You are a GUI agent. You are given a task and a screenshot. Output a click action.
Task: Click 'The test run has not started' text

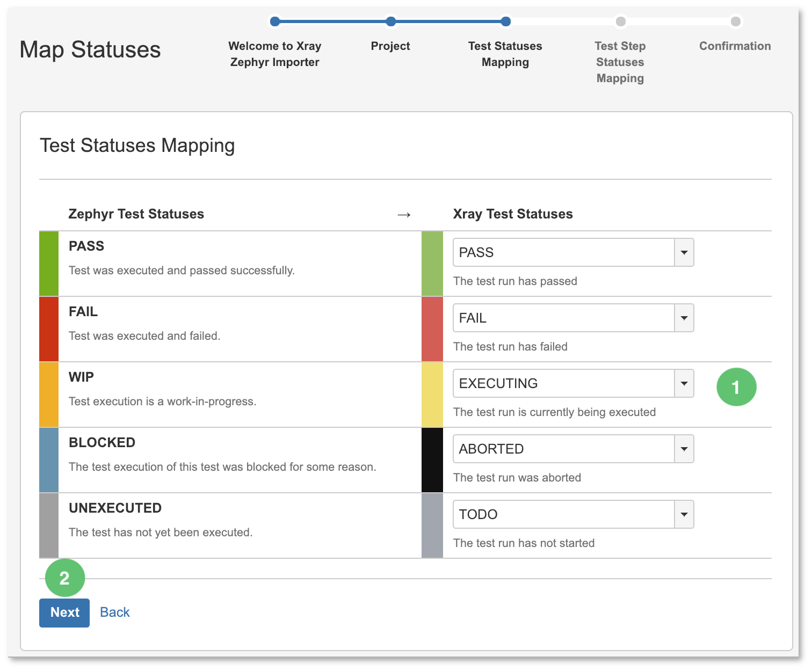click(524, 543)
